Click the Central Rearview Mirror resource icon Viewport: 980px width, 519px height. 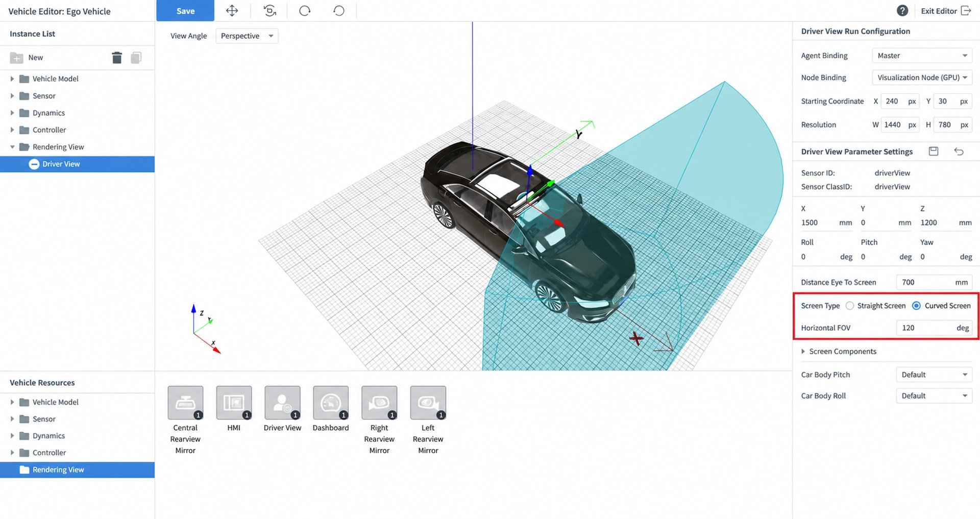click(x=185, y=403)
